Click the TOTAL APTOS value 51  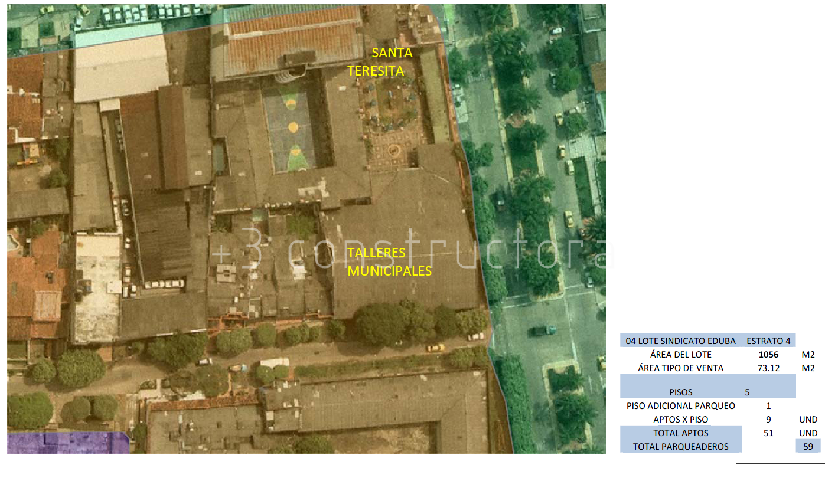pos(768,433)
